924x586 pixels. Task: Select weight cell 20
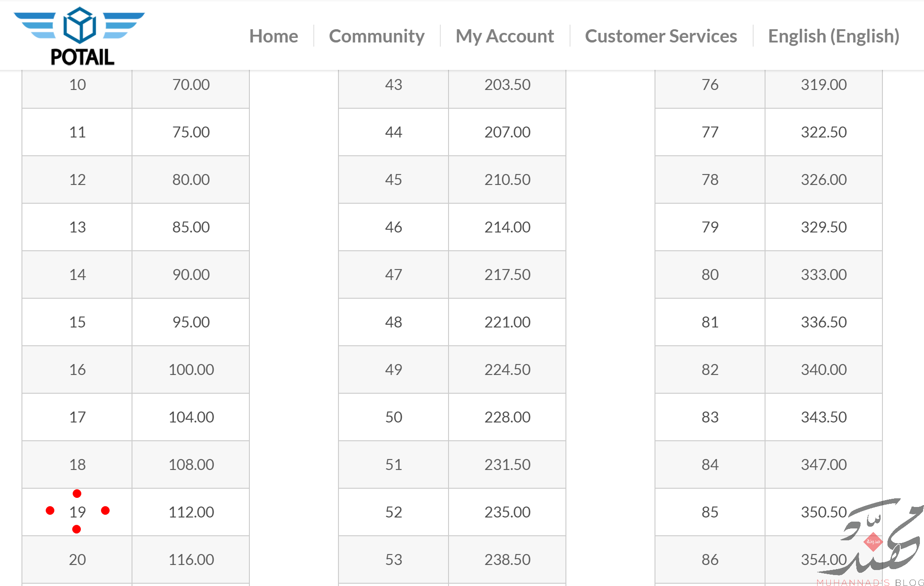(77, 560)
